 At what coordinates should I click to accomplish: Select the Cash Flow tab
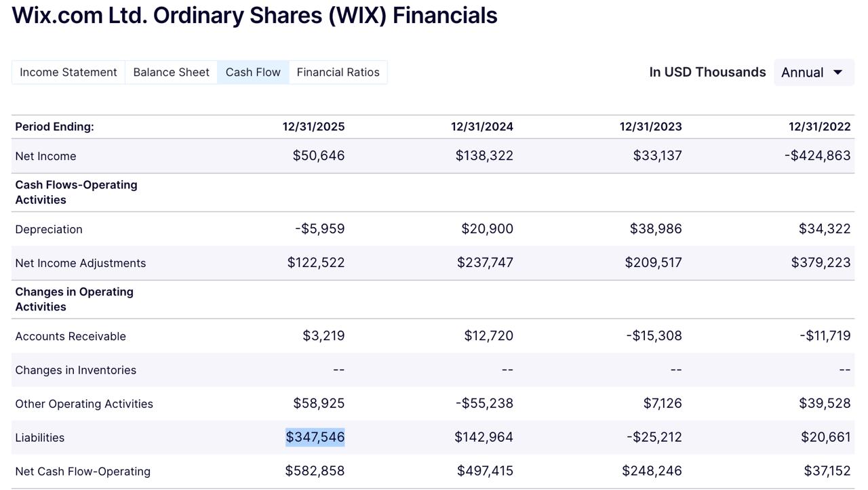pos(253,73)
